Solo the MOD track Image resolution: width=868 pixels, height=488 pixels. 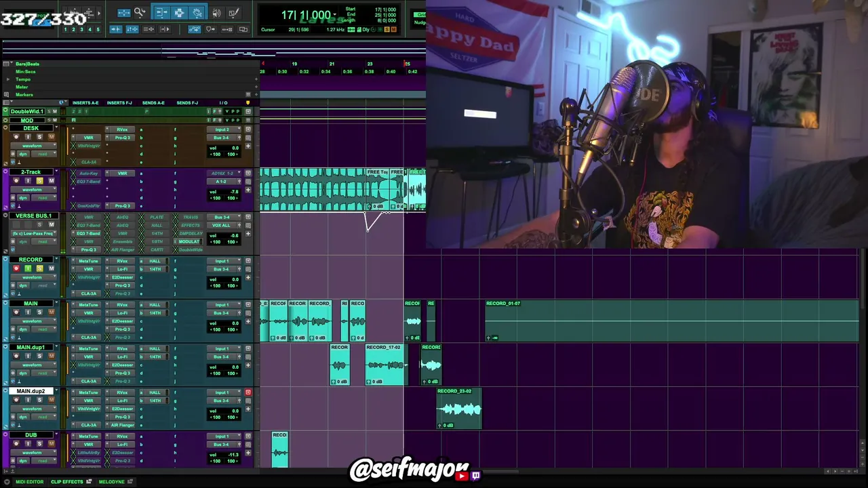[x=48, y=120]
